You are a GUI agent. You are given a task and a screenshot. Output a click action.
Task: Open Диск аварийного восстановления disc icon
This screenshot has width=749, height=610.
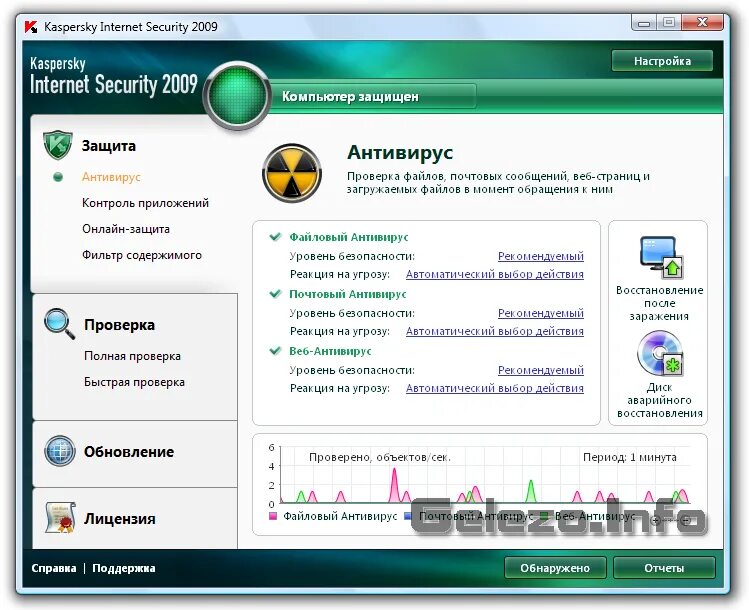pyautogui.click(x=661, y=354)
